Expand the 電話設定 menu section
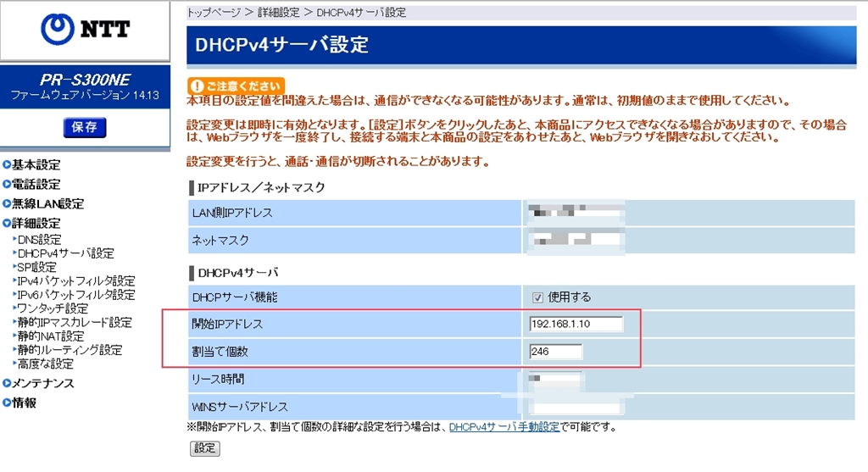The width and height of the screenshot is (868, 472). (31, 184)
